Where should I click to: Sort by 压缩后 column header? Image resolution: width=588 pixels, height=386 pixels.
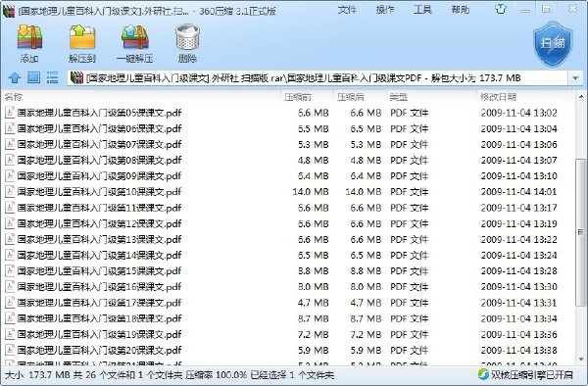point(350,97)
